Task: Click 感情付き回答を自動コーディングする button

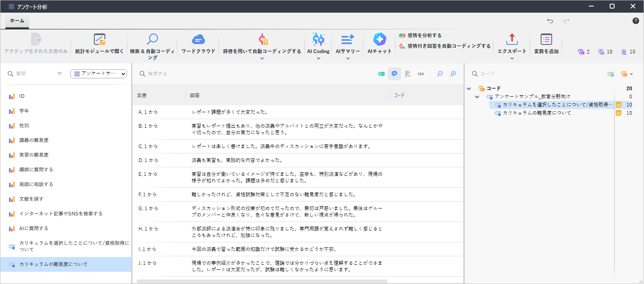Action: tap(449, 46)
